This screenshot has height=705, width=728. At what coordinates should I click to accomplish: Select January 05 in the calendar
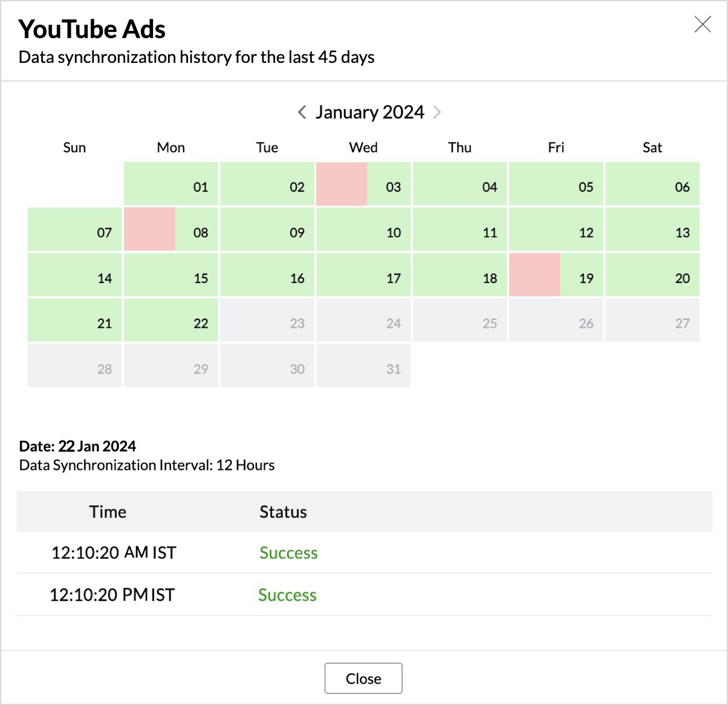point(556,184)
